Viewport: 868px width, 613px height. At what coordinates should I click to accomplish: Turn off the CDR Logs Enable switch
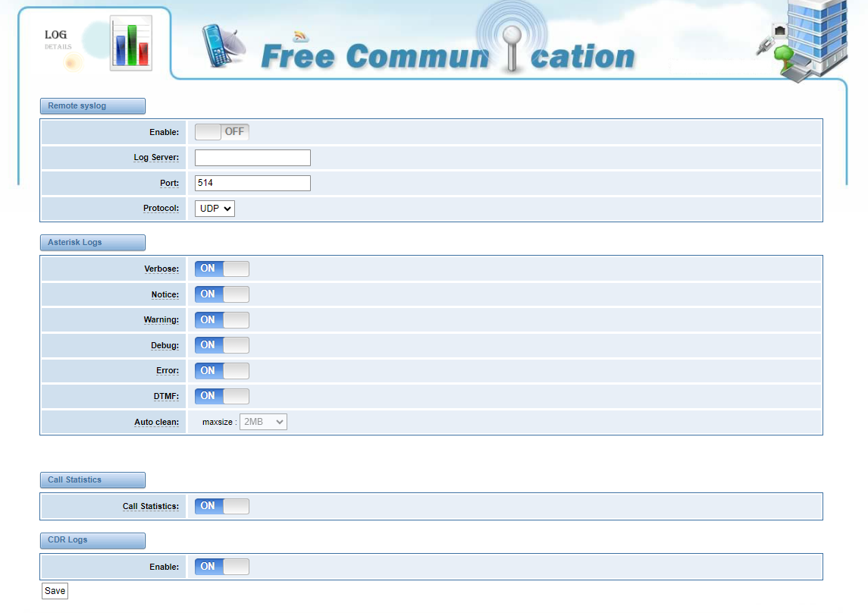click(x=222, y=567)
